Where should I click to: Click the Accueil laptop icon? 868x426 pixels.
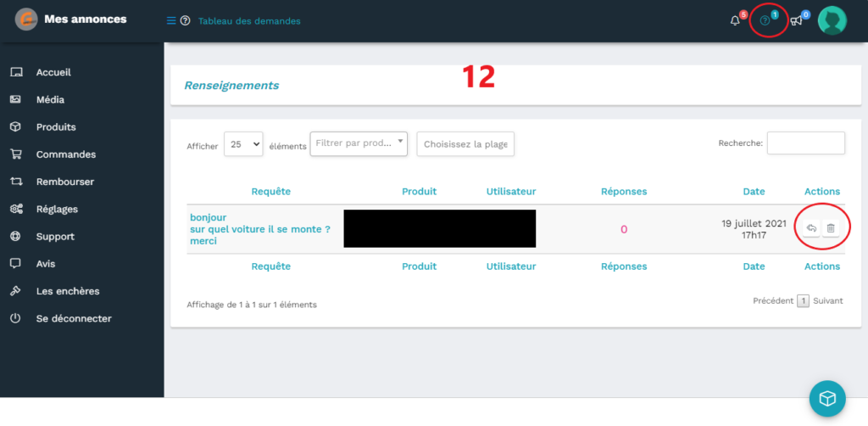[16, 73]
